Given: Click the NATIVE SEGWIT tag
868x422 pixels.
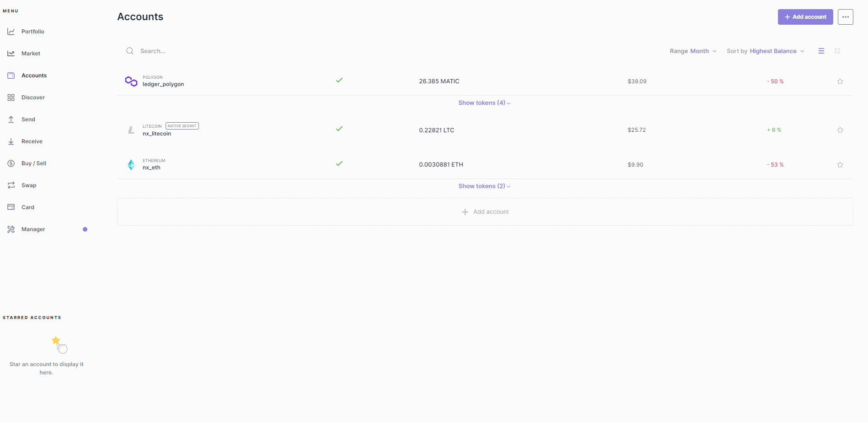Looking at the screenshot, I should coord(182,126).
